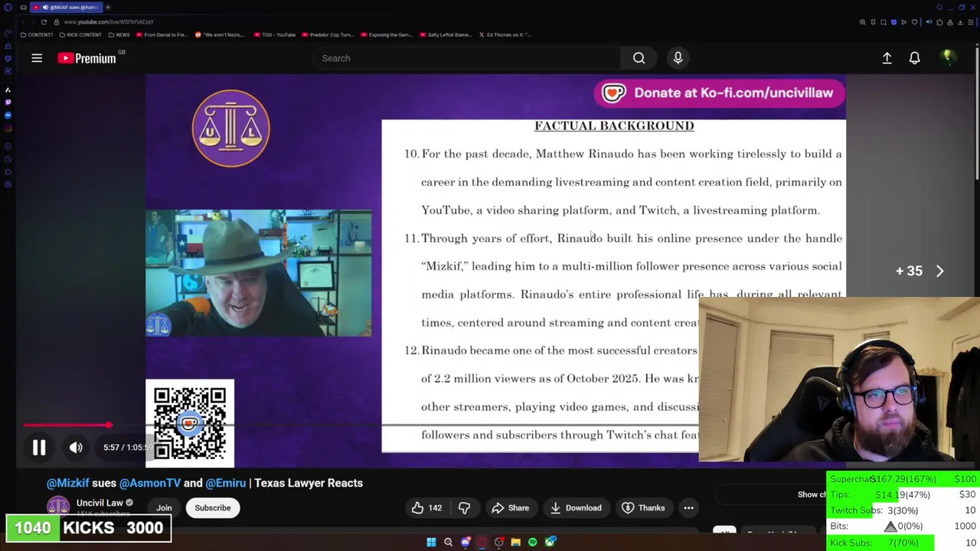Open a new browser tab
Screen dimensions: 980x551
tap(108, 7)
